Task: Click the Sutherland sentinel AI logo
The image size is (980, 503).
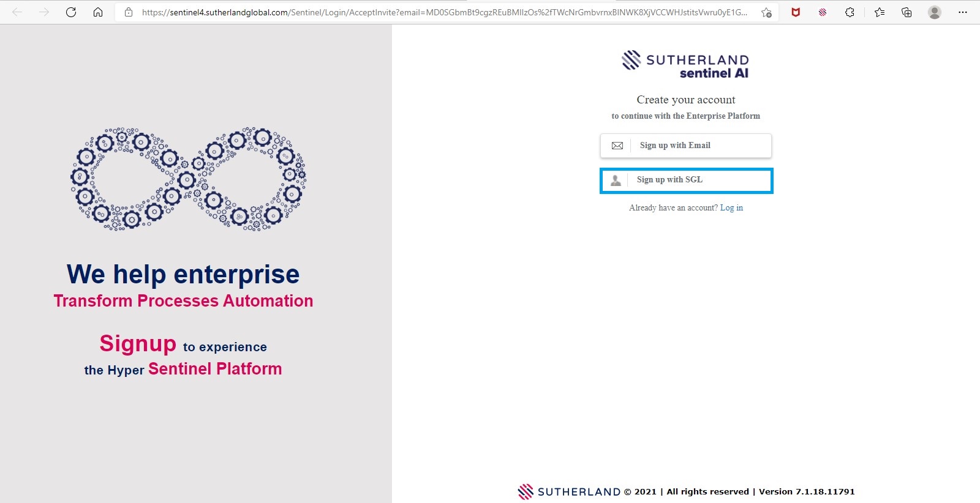Action: 685,65
